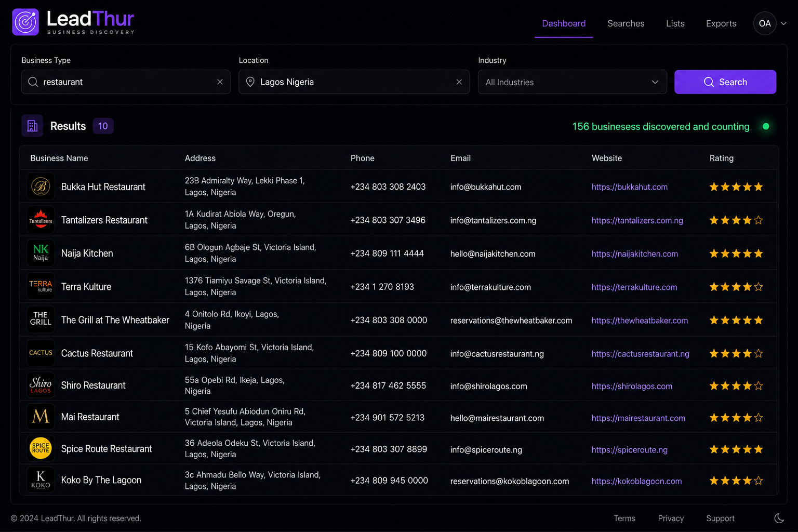Click the Rating column header
The height and width of the screenshot is (532, 798).
coord(722,158)
